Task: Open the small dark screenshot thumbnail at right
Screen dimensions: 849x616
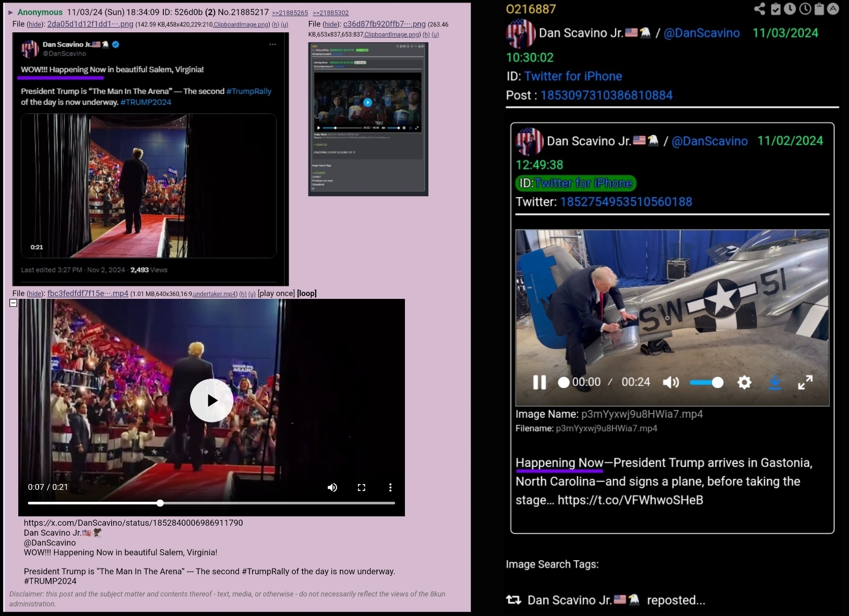Action: (x=368, y=119)
